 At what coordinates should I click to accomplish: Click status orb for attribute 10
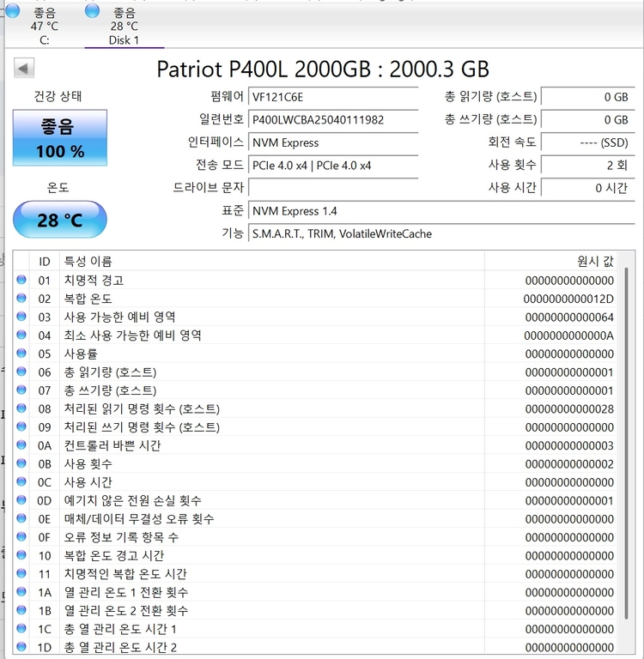21,555
